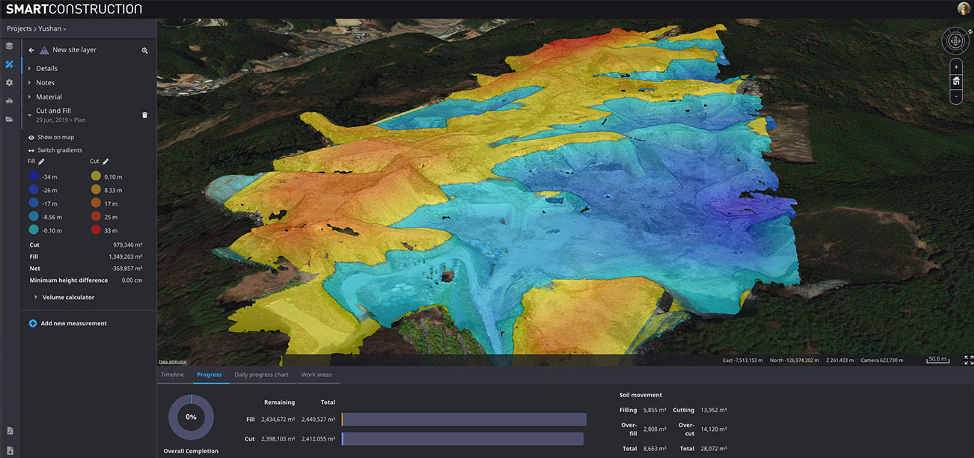Expand the Notes section
Viewport: 974px width, 458px height.
click(x=45, y=82)
